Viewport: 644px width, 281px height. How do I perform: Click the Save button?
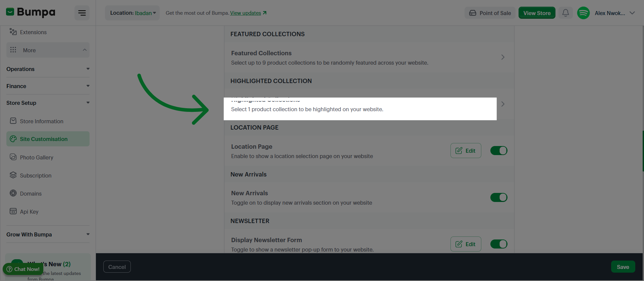[623, 267]
